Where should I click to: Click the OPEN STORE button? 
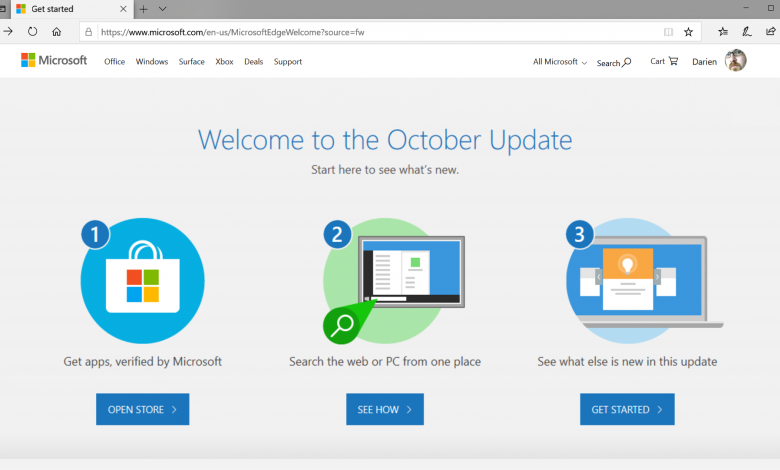[x=142, y=409]
